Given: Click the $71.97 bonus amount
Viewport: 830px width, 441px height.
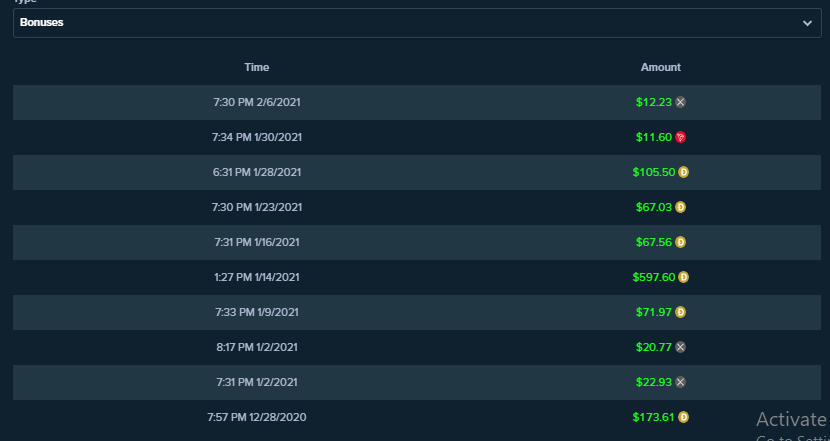Looking at the screenshot, I should [654, 312].
